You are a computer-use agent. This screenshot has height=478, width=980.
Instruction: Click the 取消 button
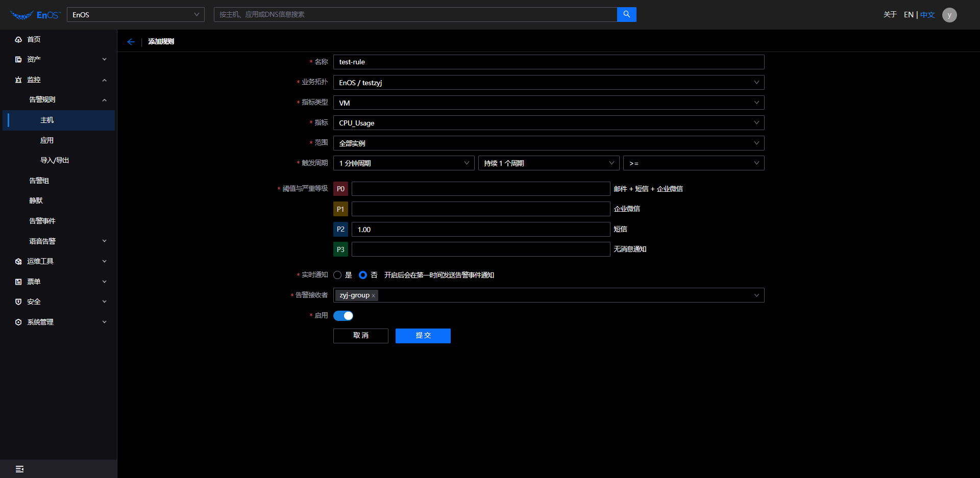click(x=361, y=336)
